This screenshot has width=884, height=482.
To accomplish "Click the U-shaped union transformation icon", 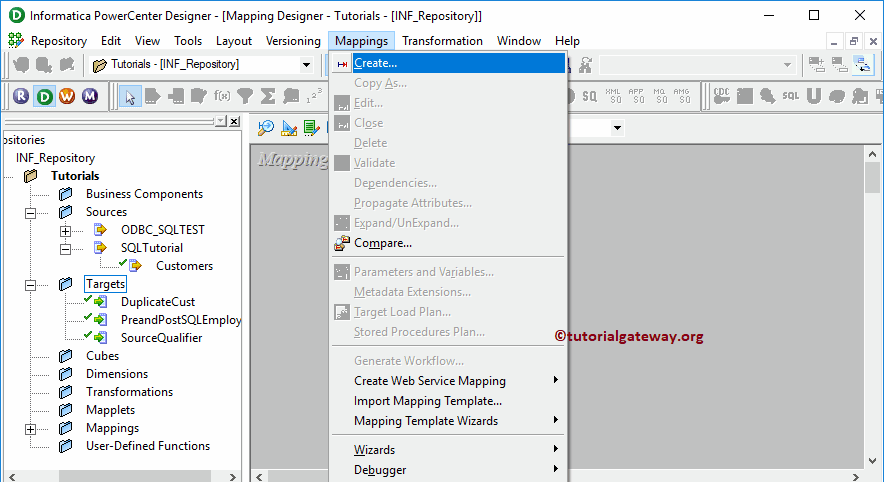I will click(814, 96).
